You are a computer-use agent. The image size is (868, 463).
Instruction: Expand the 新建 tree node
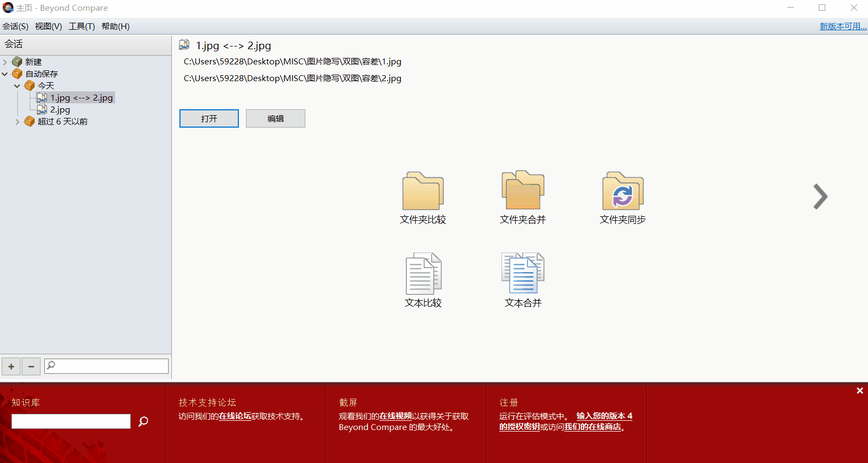pos(5,62)
